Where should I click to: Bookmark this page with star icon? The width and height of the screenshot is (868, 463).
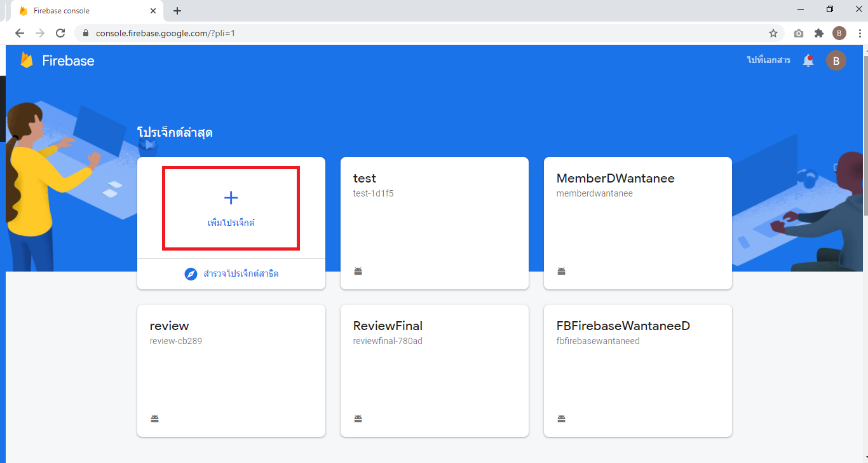[x=773, y=33]
